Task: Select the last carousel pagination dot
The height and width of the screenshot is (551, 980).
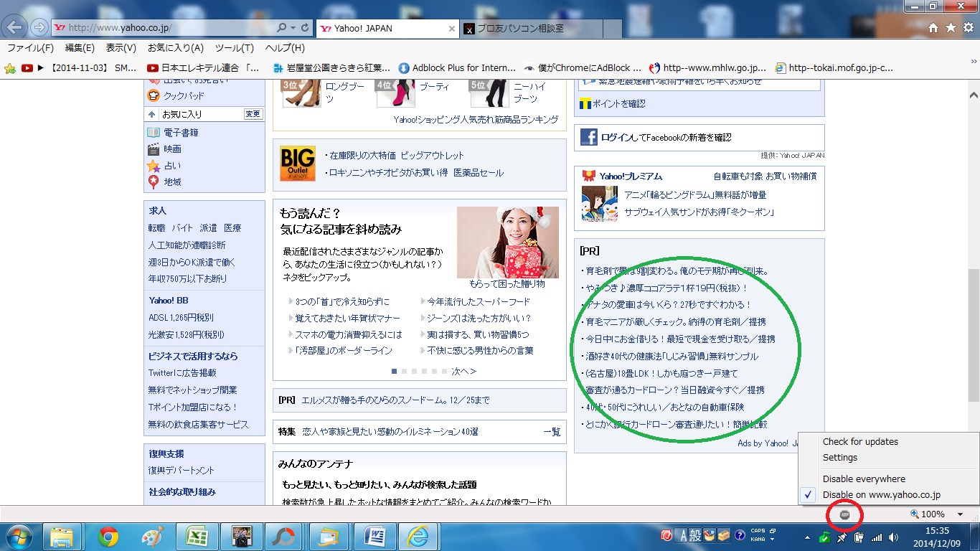Action: [x=444, y=372]
